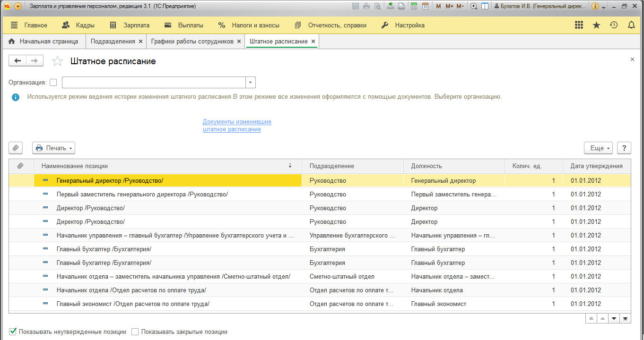644x340 pixels.
Task: Switch to Подразделения tab
Action: click(113, 41)
